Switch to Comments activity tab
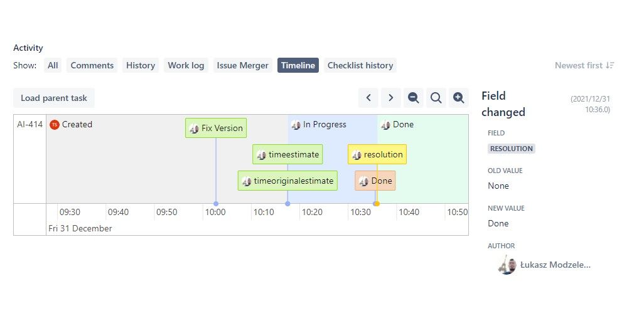 [92, 65]
